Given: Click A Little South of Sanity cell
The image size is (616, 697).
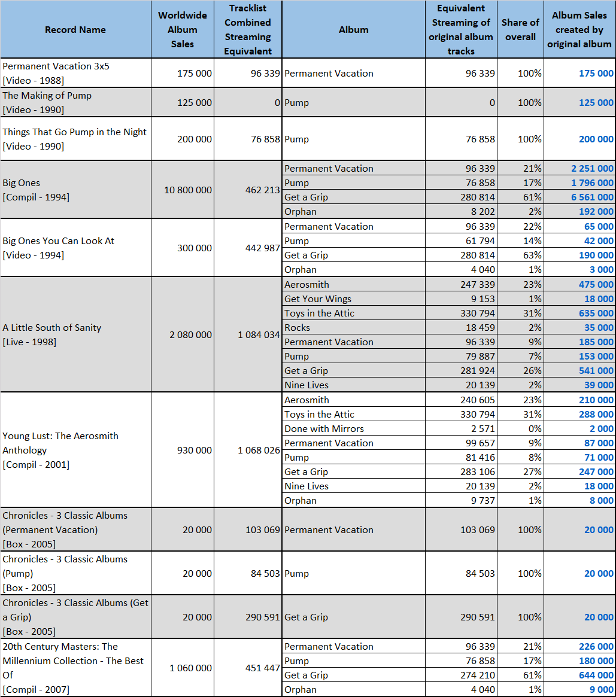Looking at the screenshot, I should coord(75,334).
